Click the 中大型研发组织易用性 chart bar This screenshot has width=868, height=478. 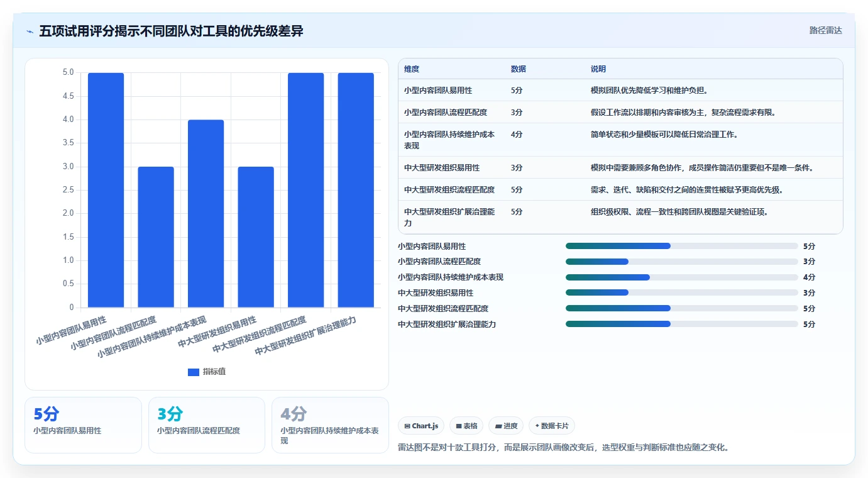(256, 237)
